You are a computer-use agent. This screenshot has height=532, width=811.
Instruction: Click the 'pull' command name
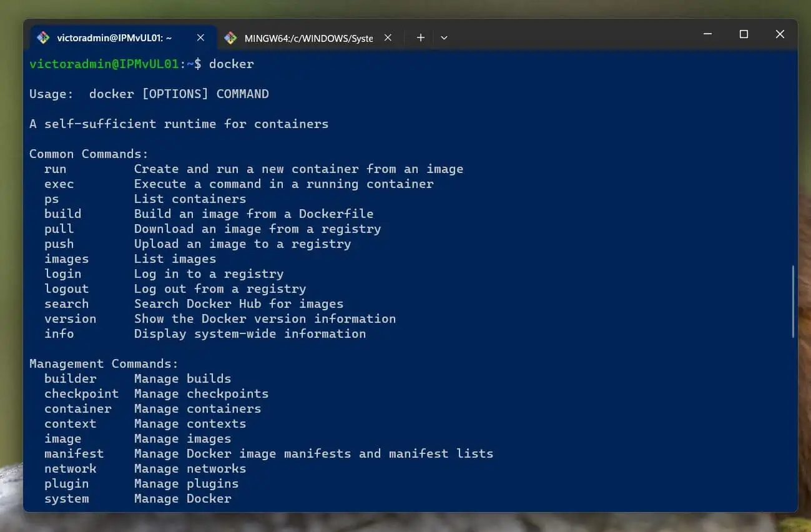pos(59,229)
